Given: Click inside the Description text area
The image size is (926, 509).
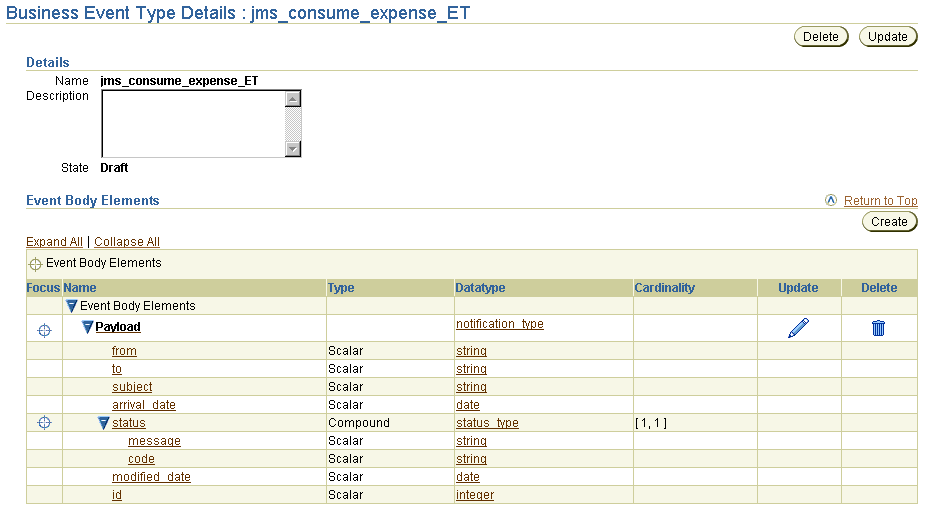Looking at the screenshot, I should click(194, 123).
